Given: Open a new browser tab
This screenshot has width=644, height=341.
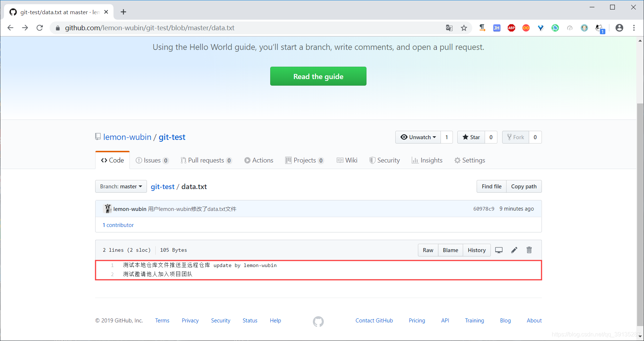Looking at the screenshot, I should click(x=124, y=12).
